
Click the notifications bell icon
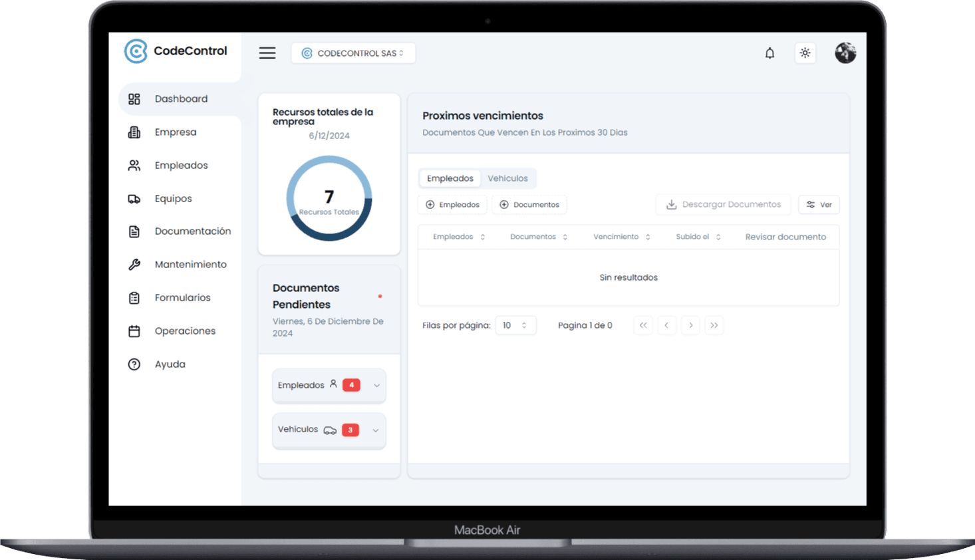coord(769,53)
